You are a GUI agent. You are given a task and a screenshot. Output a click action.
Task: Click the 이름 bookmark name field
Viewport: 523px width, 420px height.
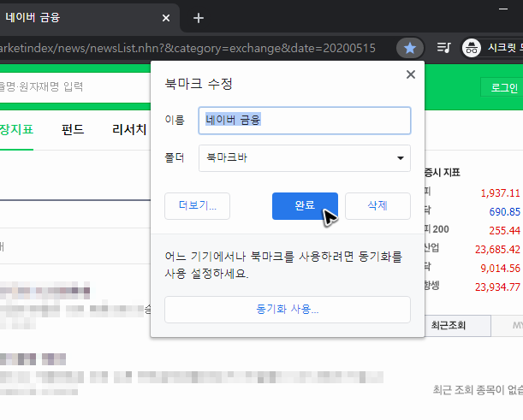[305, 121]
